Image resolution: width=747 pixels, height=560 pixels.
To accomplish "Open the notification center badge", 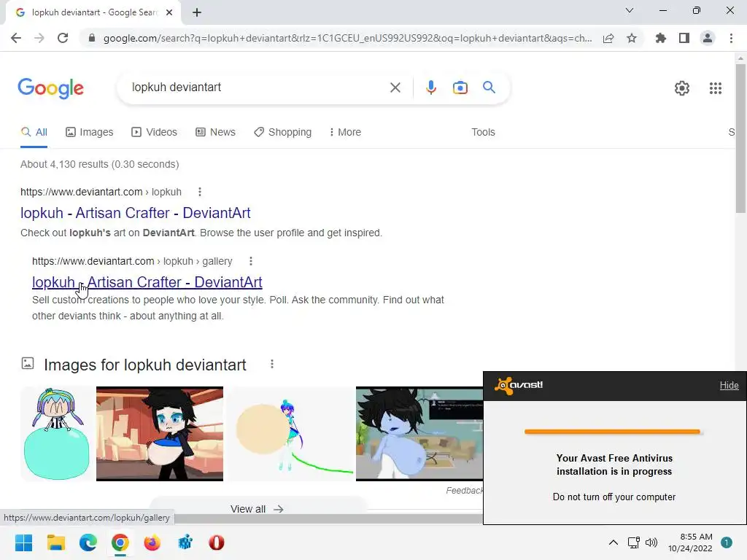I will [727, 542].
